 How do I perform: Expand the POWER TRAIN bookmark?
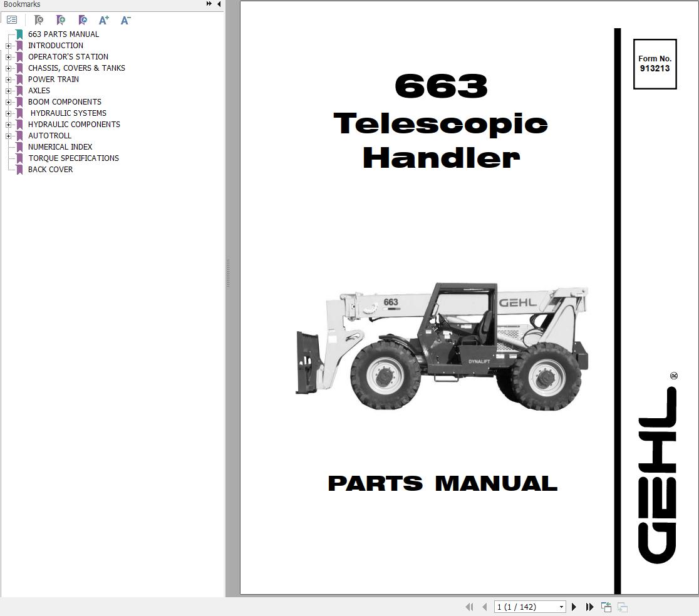tap(8, 80)
